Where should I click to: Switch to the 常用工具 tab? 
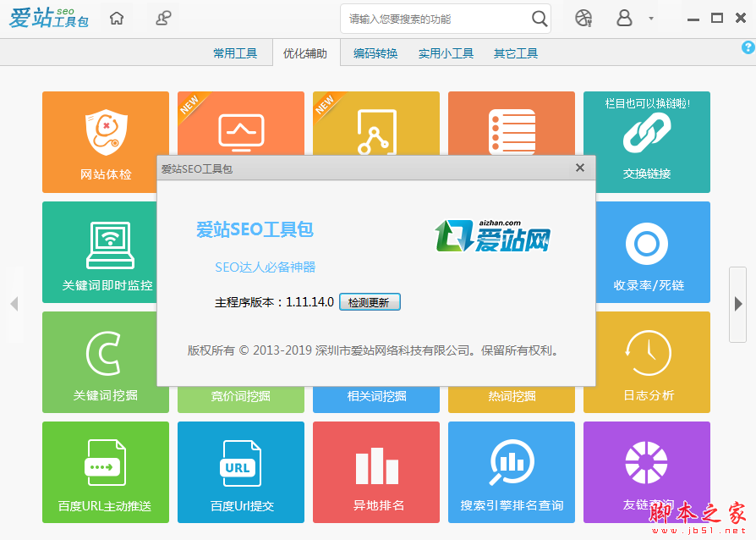(x=235, y=53)
